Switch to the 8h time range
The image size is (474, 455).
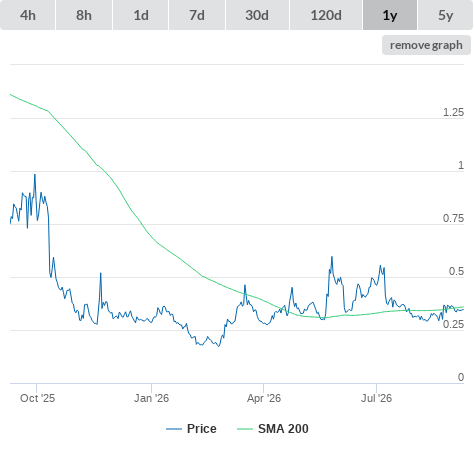[x=84, y=15]
